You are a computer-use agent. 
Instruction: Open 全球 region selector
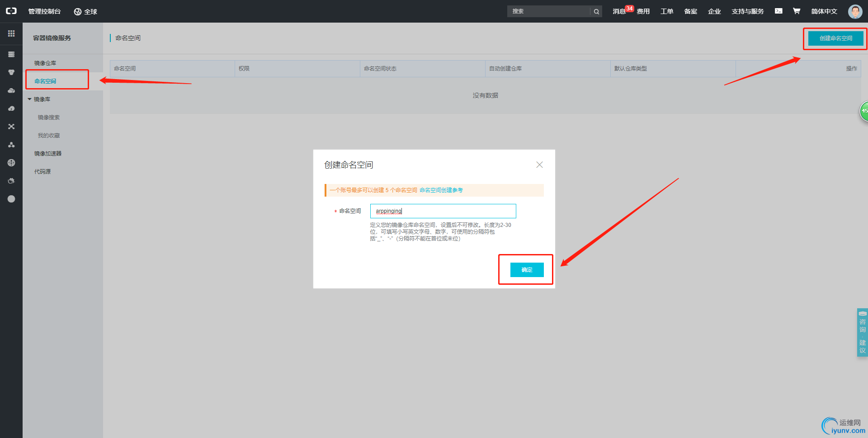(x=85, y=11)
